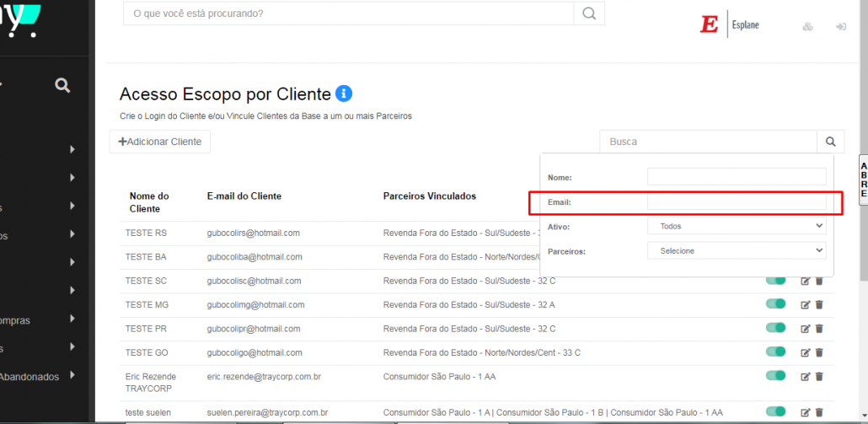The height and width of the screenshot is (424, 868).
Task: Click the magnifier icon in top search bar
Action: click(589, 13)
